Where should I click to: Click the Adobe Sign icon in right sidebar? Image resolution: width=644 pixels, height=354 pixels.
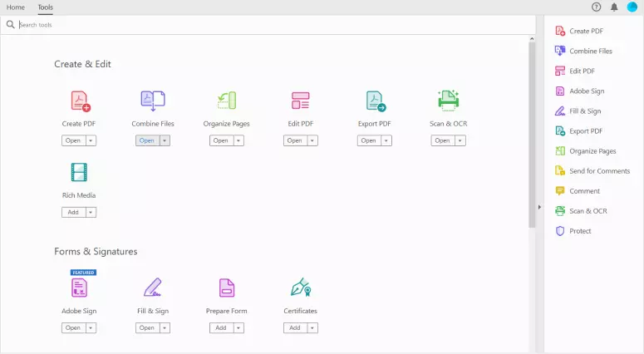pos(560,91)
